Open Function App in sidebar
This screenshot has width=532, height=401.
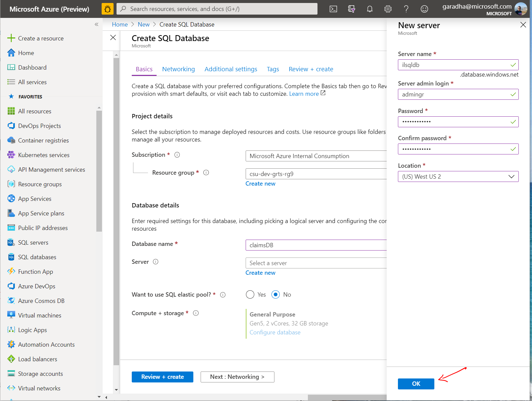(x=35, y=272)
